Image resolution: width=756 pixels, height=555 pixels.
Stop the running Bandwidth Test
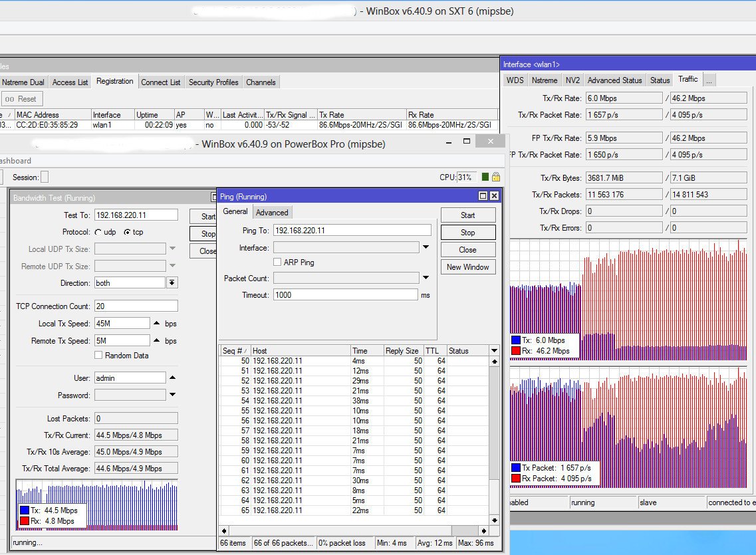click(203, 234)
